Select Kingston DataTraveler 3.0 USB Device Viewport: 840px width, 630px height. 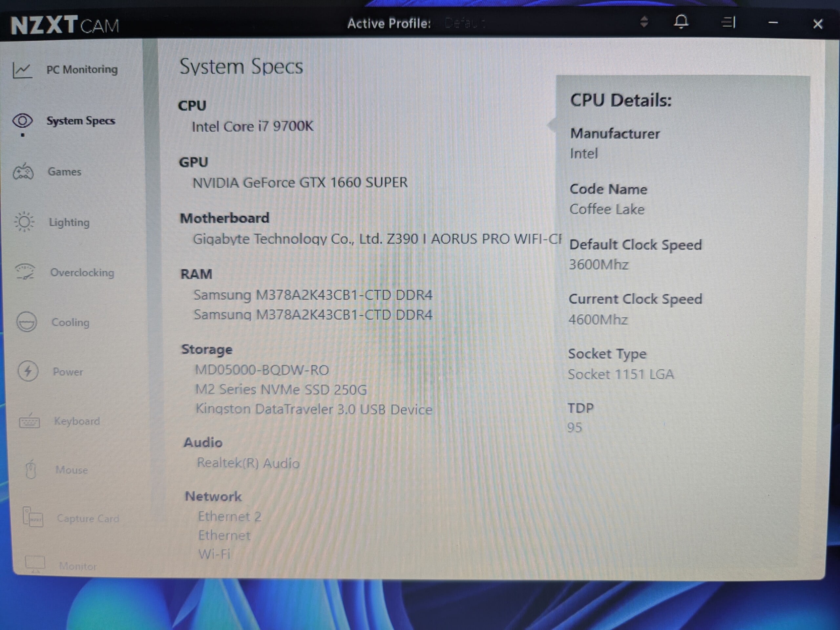314,409
